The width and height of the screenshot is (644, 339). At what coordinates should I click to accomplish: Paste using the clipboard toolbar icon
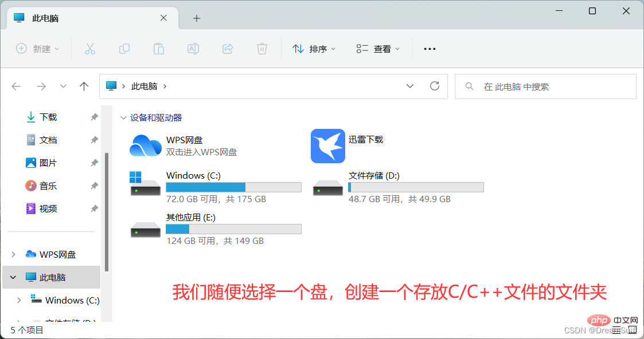159,49
